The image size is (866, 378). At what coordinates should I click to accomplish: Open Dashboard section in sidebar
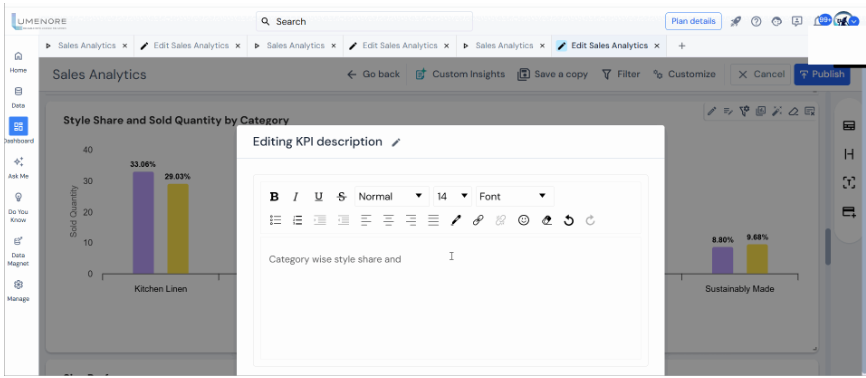pyautogui.click(x=18, y=131)
